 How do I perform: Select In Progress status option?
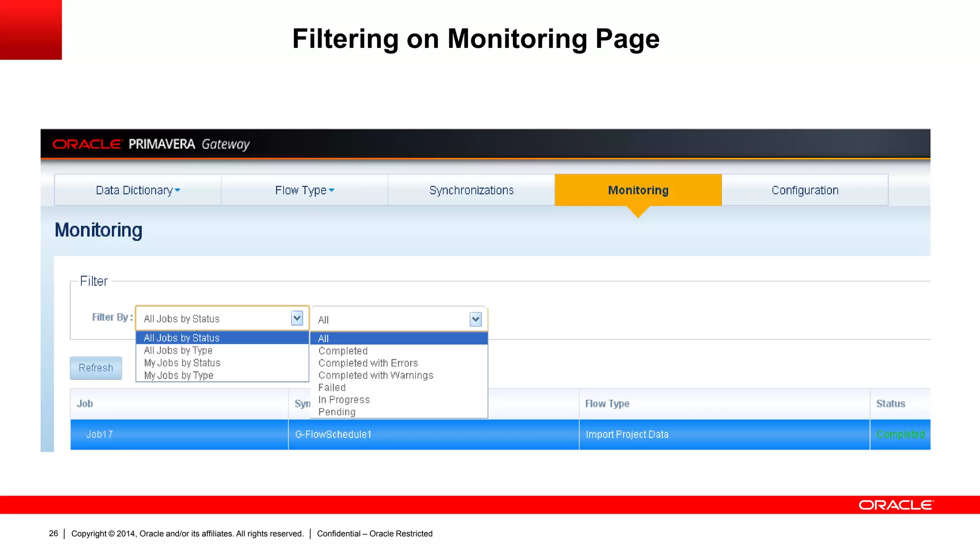(399, 399)
